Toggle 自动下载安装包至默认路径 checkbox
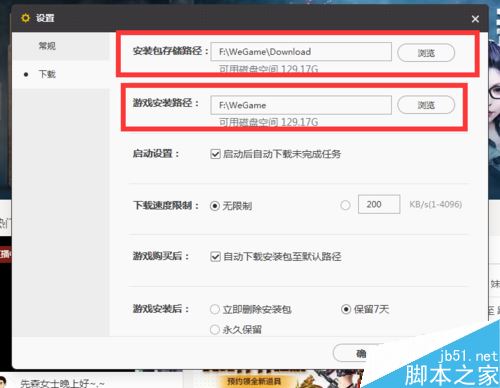Image resolution: width=500 pixels, height=388 pixels. 215,257
